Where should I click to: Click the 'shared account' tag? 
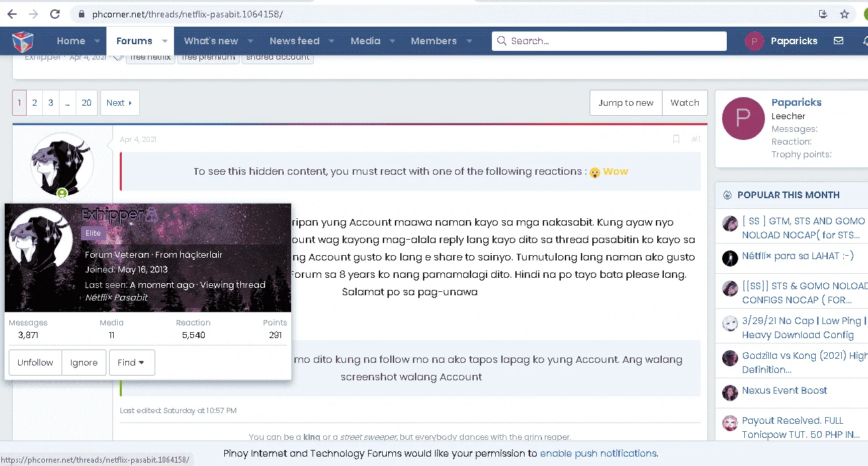pos(278,58)
